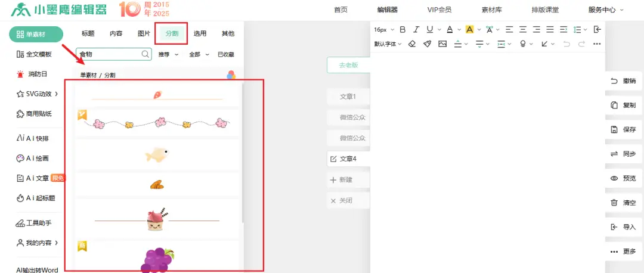Center align text
Image resolution: width=644 pixels, height=273 pixels.
(x=523, y=30)
